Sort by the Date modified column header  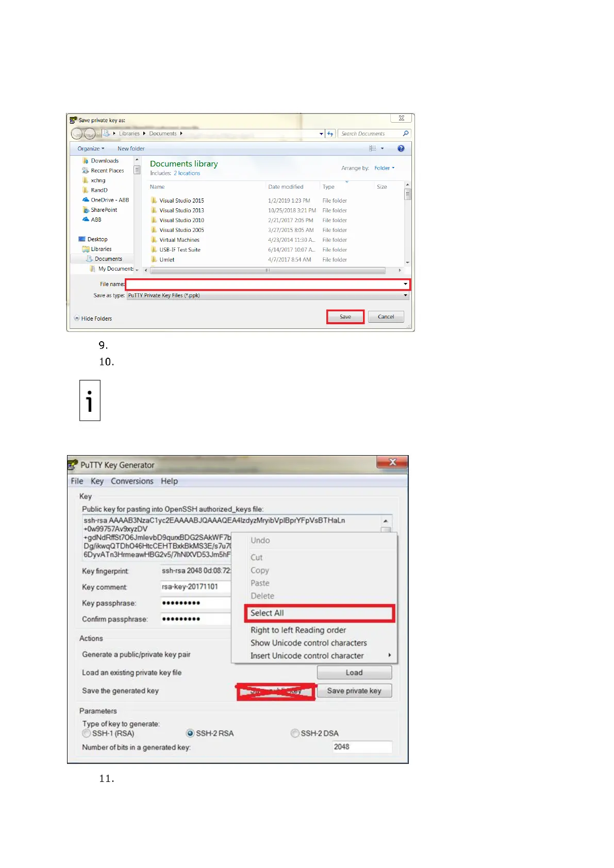point(286,187)
